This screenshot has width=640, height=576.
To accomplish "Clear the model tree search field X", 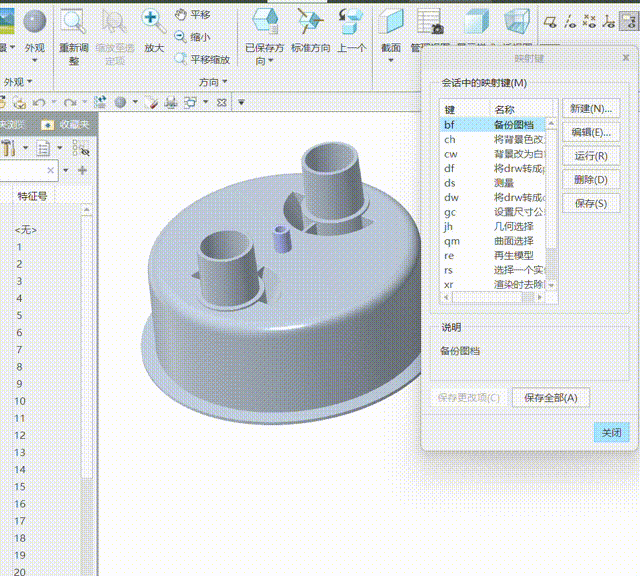I will coord(50,170).
